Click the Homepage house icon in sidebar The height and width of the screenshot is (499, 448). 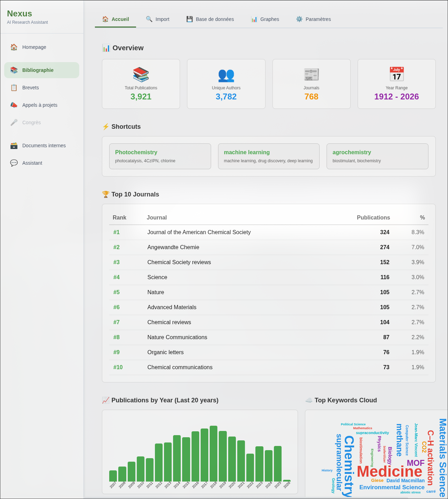[x=14, y=47]
